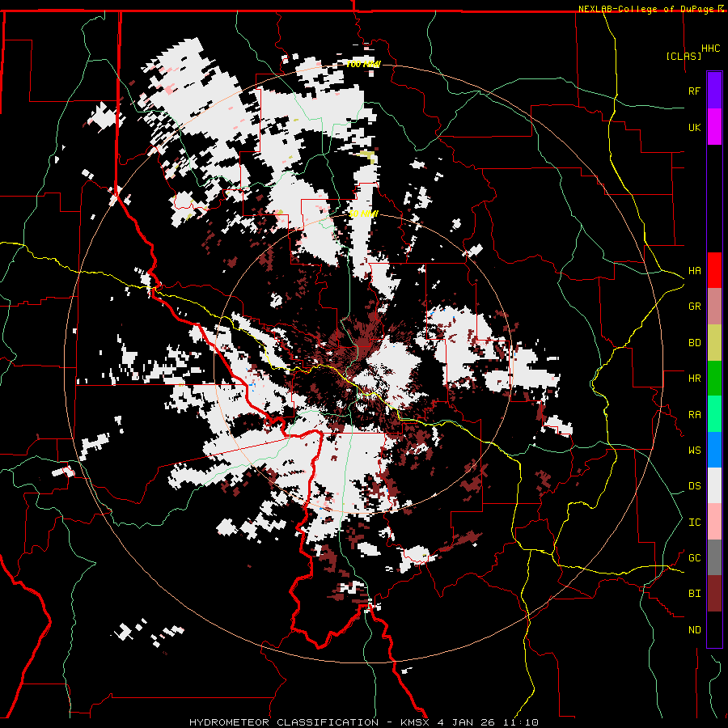Click the 50 NMI range ring label
The width and height of the screenshot is (728, 728).
363,214
